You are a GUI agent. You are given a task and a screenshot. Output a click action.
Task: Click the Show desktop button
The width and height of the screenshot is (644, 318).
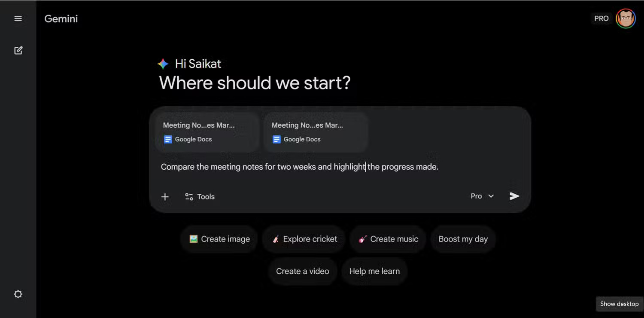(619, 304)
